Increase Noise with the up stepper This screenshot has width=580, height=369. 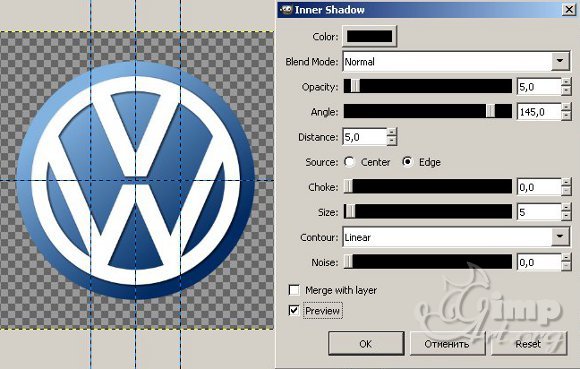566,258
